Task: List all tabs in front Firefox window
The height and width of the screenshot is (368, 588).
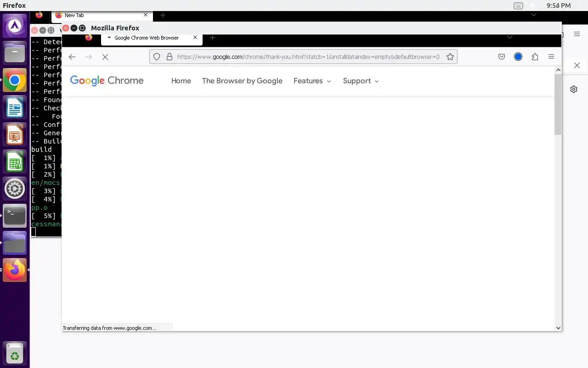Action: (509, 37)
